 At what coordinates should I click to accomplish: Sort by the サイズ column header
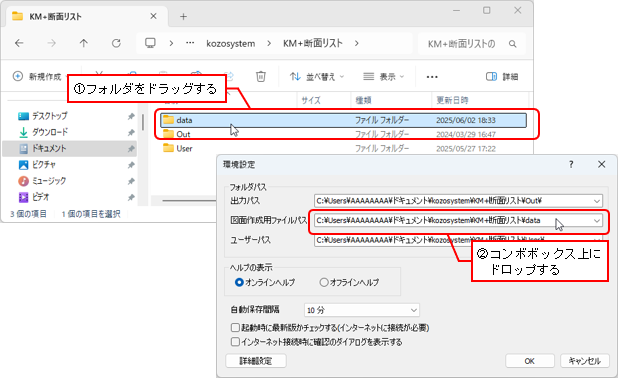(311, 100)
